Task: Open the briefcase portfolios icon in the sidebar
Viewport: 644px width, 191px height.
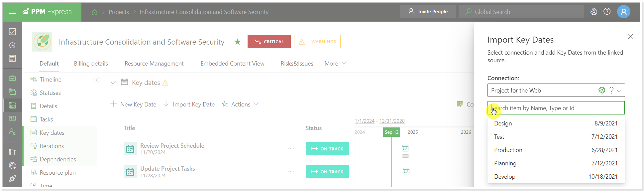Action: 12,79
